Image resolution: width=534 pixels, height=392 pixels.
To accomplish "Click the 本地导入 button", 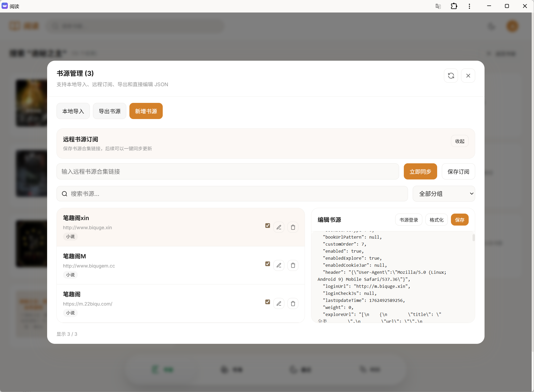I will 73,111.
